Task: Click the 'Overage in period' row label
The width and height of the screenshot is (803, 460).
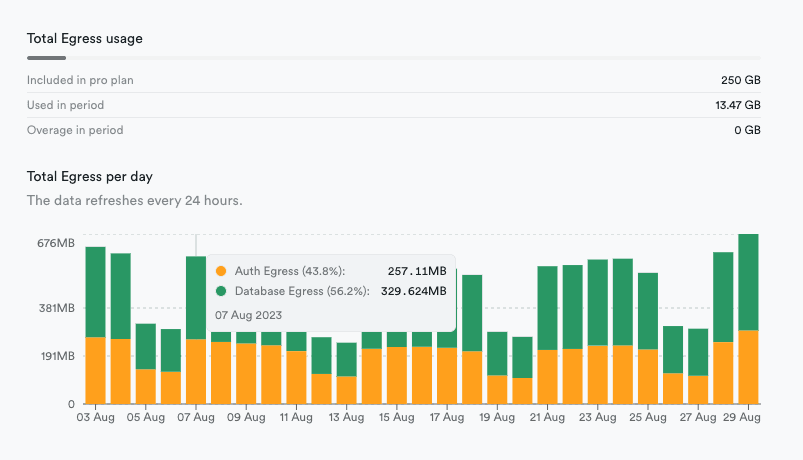Action: 75,130
